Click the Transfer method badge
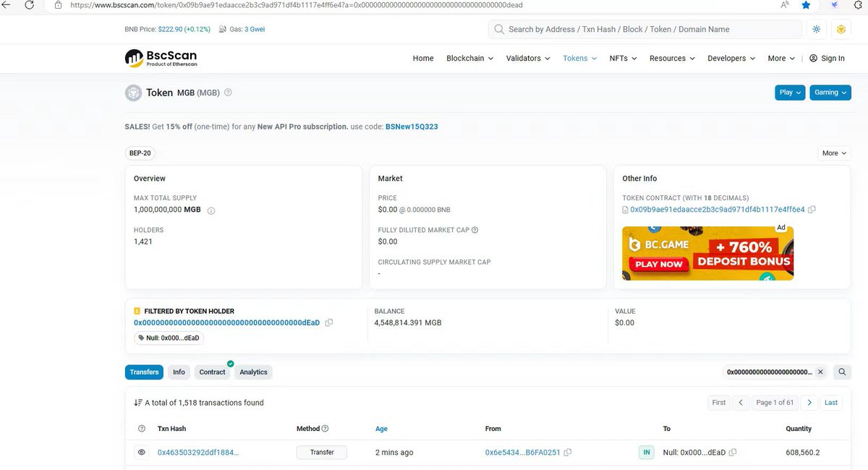The image size is (868, 470). [x=322, y=453]
